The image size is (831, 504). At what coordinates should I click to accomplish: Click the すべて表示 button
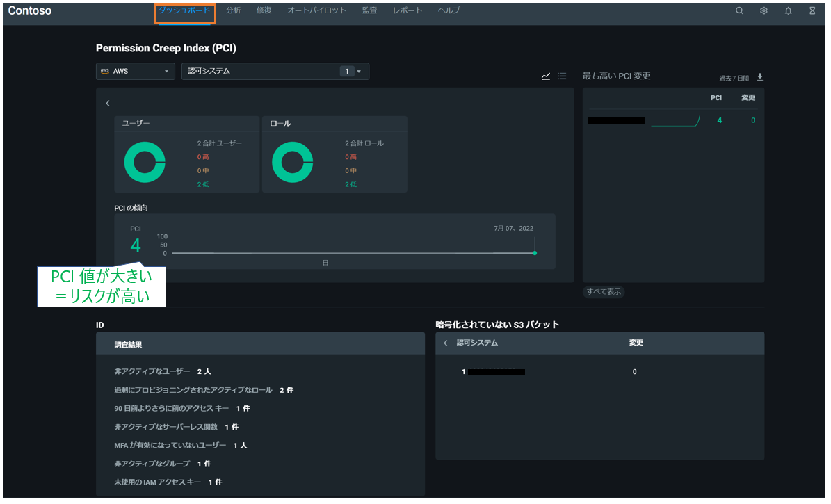coord(604,292)
